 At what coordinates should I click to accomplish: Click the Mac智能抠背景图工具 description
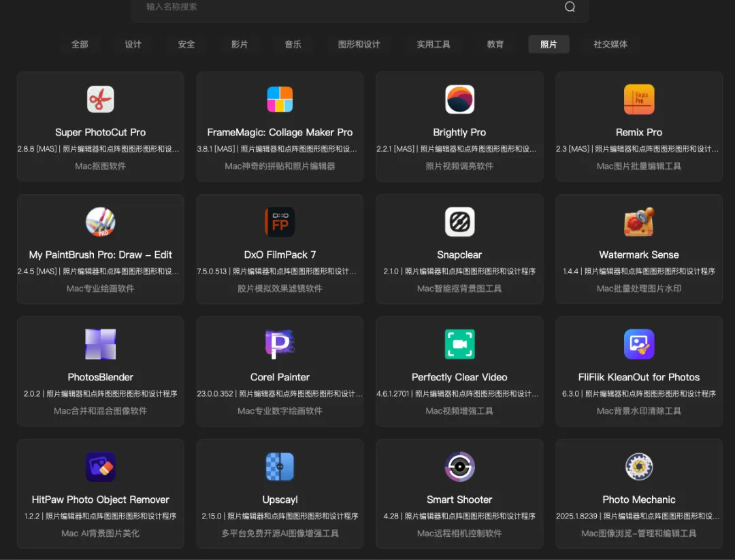coord(459,289)
